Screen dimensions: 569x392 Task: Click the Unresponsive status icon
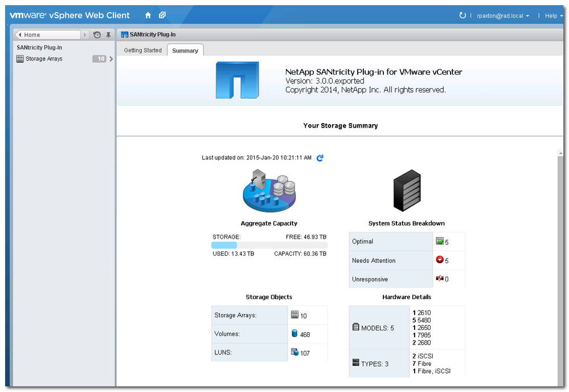click(x=440, y=279)
